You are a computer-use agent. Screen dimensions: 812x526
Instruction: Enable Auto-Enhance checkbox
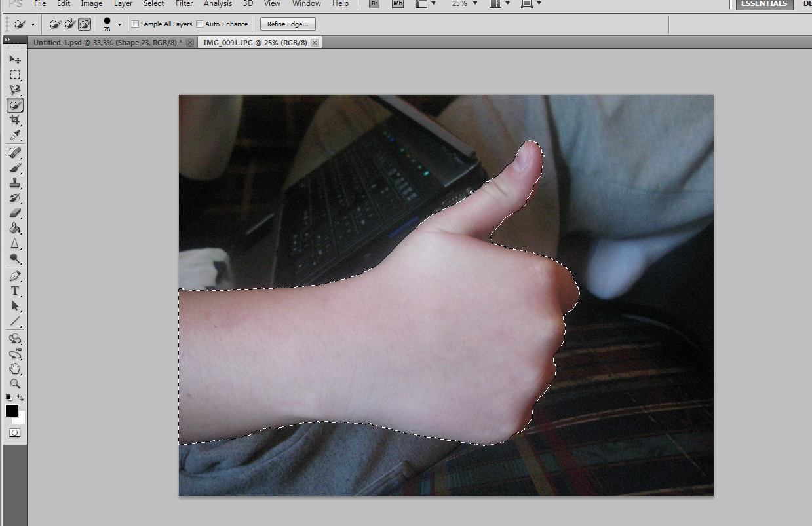click(200, 24)
